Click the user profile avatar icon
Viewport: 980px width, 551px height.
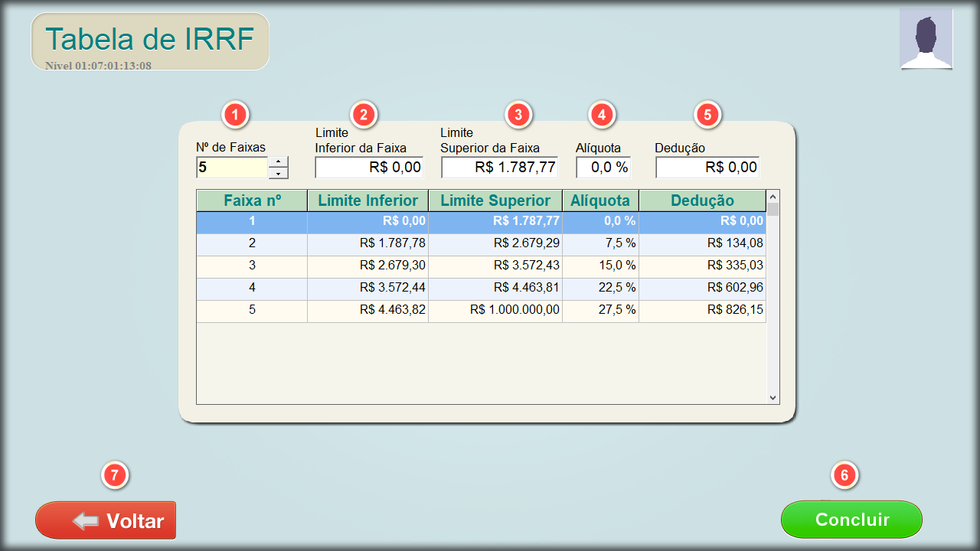pos(926,39)
